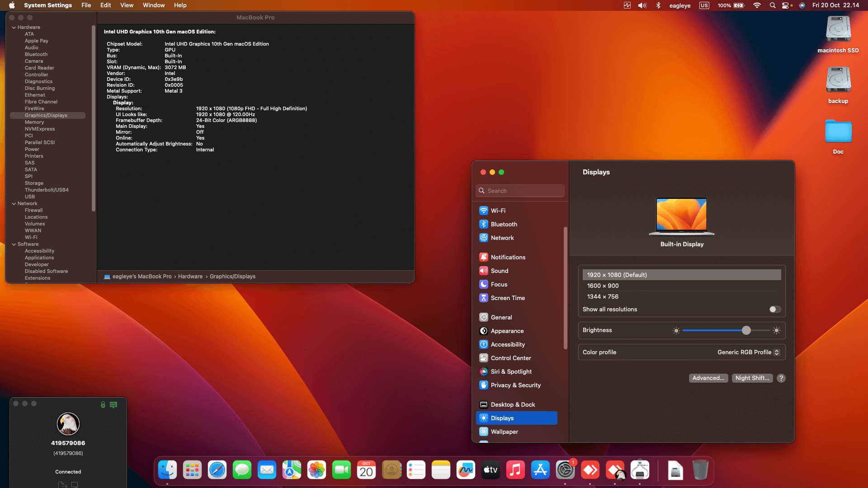The image size is (868, 488).
Task: Open the Color profile dropdown
Action: (748, 352)
